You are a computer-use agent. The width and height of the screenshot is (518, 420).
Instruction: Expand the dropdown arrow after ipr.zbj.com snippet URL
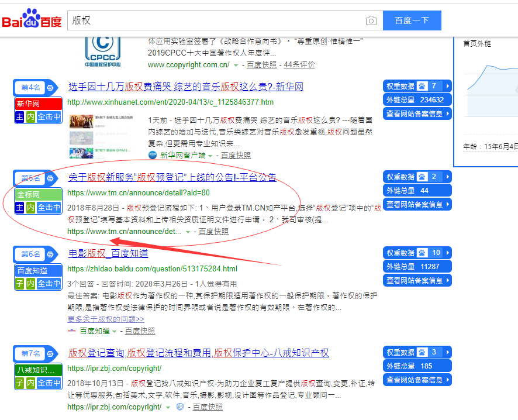pyautogui.click(x=168, y=408)
